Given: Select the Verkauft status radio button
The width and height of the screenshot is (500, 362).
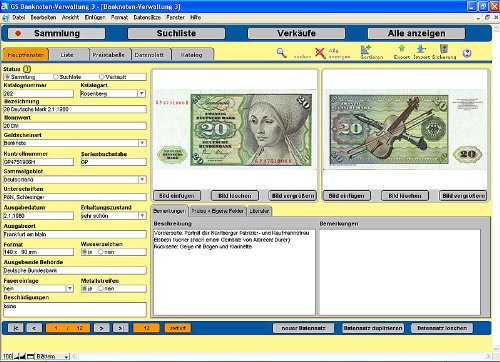Looking at the screenshot, I should tap(101, 77).
